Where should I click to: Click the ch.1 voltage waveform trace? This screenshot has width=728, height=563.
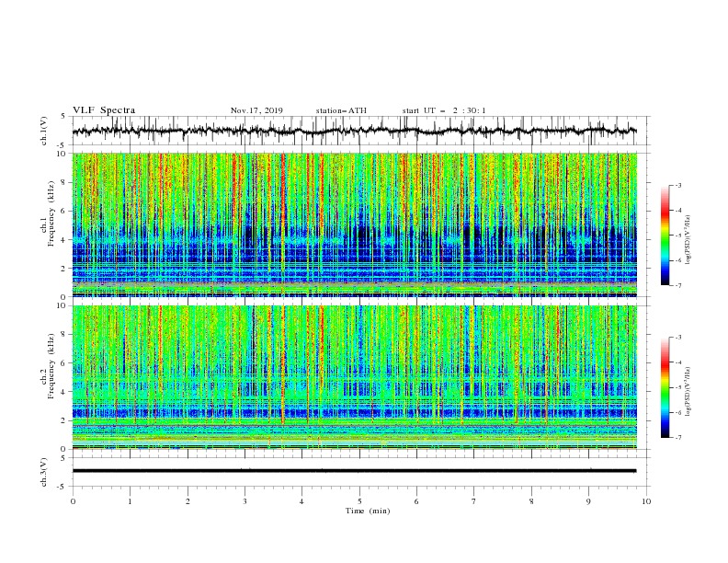(355, 131)
